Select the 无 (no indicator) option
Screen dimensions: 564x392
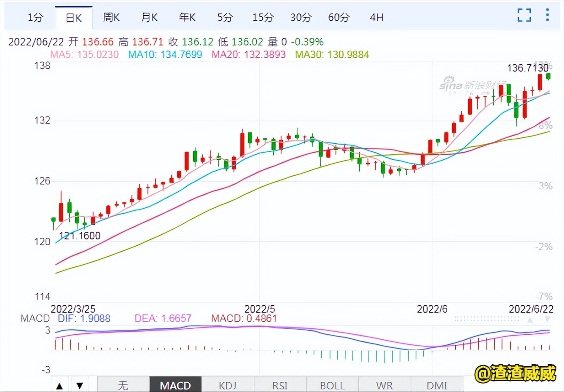point(123,385)
